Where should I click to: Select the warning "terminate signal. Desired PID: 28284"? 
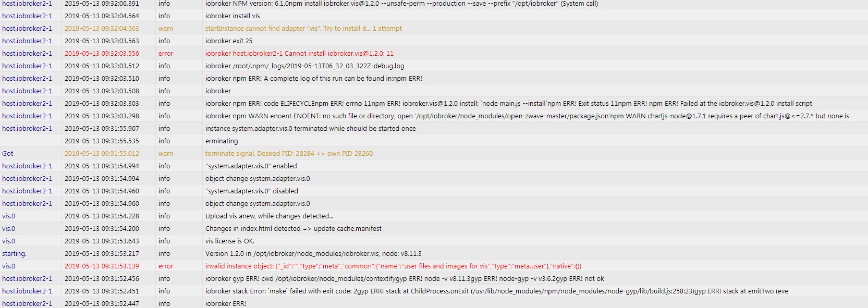[x=289, y=153]
